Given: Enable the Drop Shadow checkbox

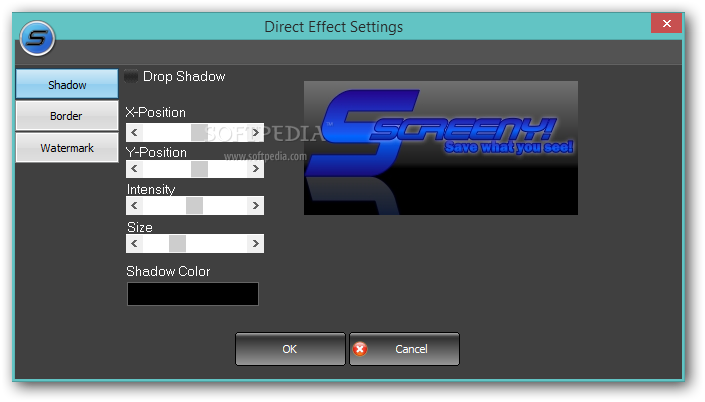Looking at the screenshot, I should pyautogui.click(x=131, y=76).
